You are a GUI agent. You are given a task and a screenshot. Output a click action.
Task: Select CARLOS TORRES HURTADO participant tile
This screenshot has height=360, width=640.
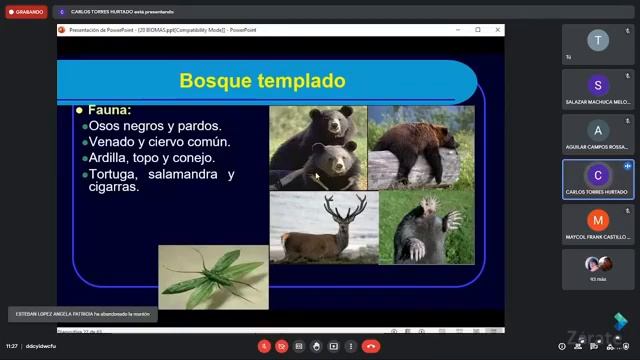[598, 179]
